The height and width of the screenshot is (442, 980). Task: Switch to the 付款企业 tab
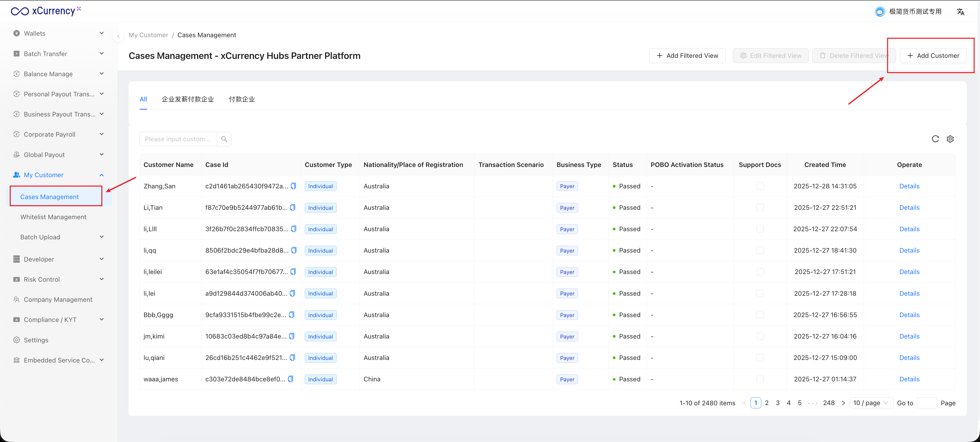pyautogui.click(x=242, y=99)
